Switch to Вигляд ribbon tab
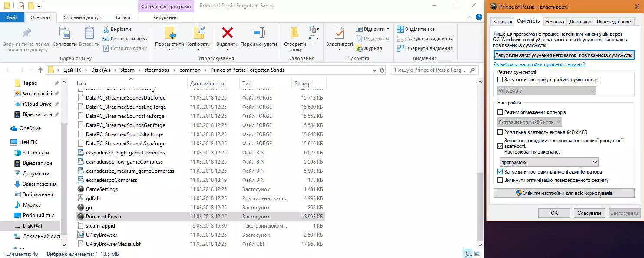 click(x=122, y=17)
